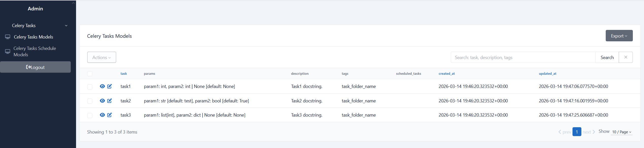Click 'Task2 docstring.' description cell

(307, 101)
